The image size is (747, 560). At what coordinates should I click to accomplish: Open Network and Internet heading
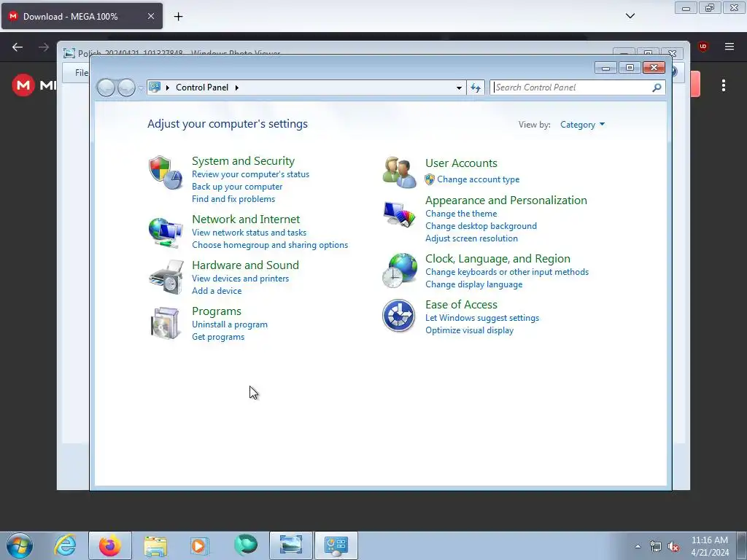(246, 219)
